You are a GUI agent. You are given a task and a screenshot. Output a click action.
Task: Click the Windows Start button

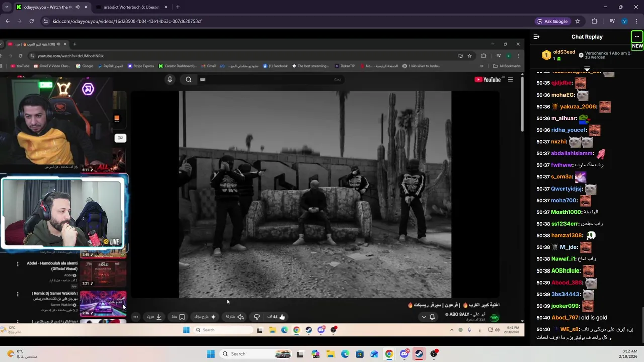point(211,354)
